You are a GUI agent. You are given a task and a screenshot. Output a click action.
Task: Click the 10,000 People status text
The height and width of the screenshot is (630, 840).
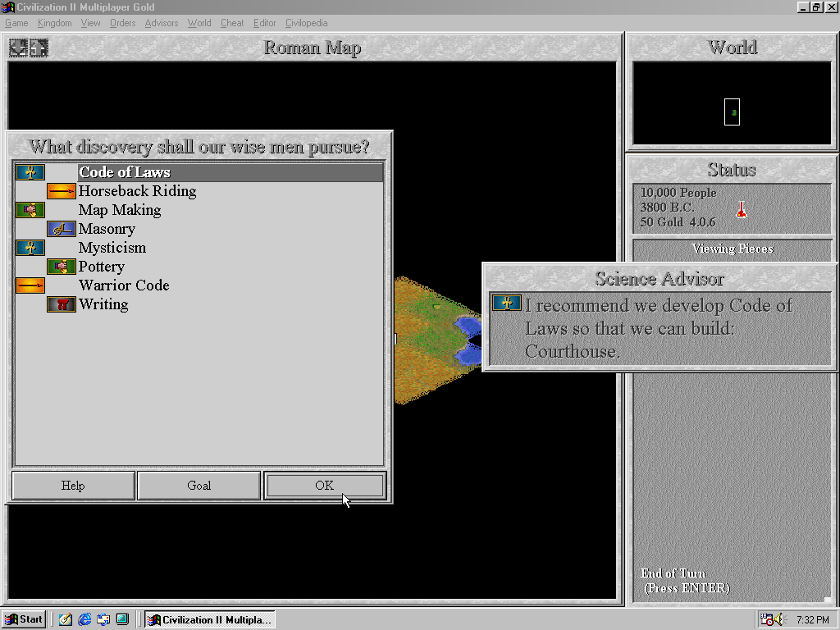coord(678,192)
